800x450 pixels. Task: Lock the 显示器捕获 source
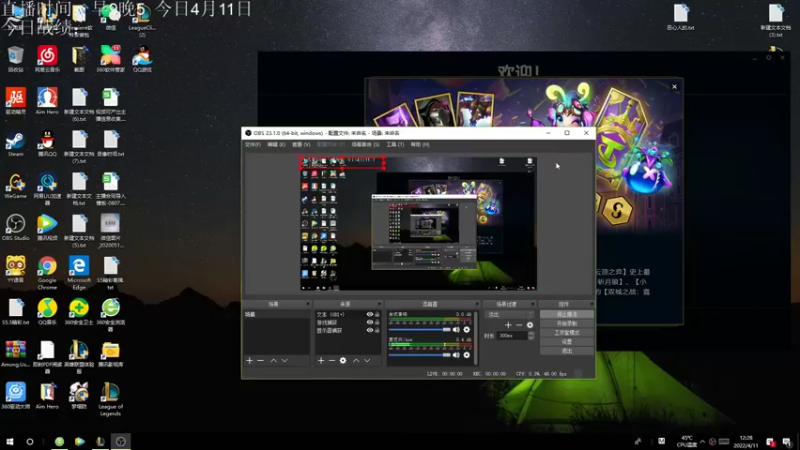(x=377, y=330)
